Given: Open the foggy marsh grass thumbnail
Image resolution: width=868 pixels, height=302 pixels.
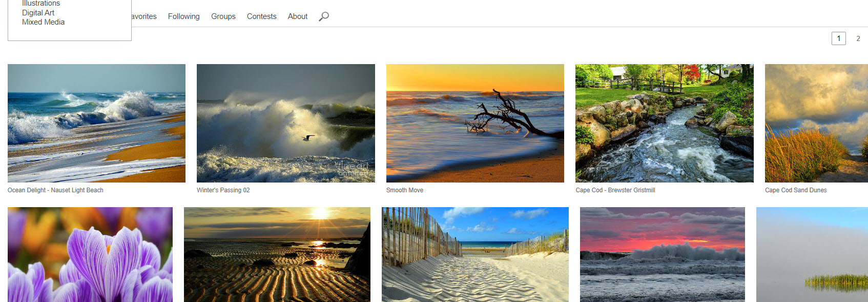Looking at the screenshot, I should tap(812, 254).
